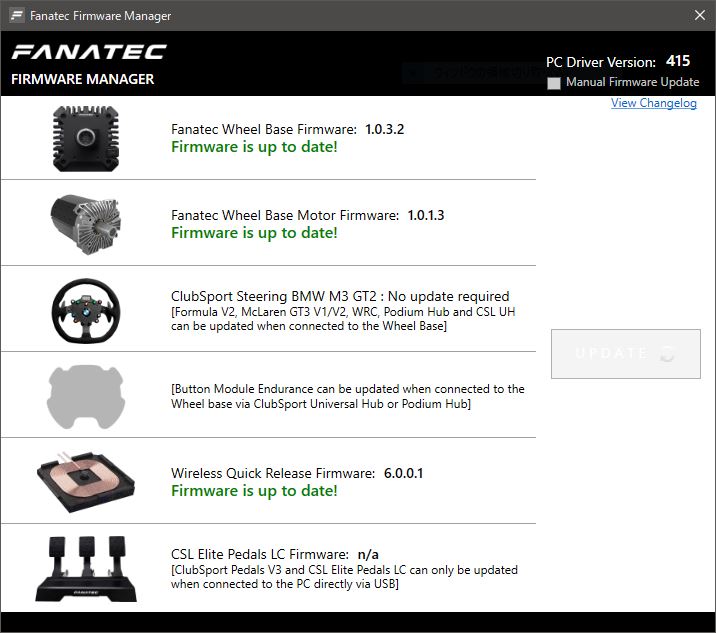Screen dimensions: 716x633
Task: Close the Fanatec Firmware Manager window
Action: coord(700,15)
